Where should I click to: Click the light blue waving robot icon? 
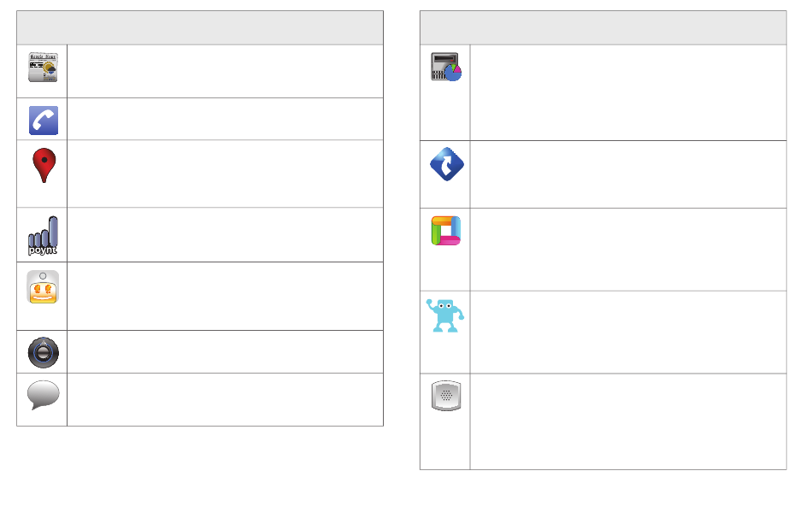pos(445,315)
